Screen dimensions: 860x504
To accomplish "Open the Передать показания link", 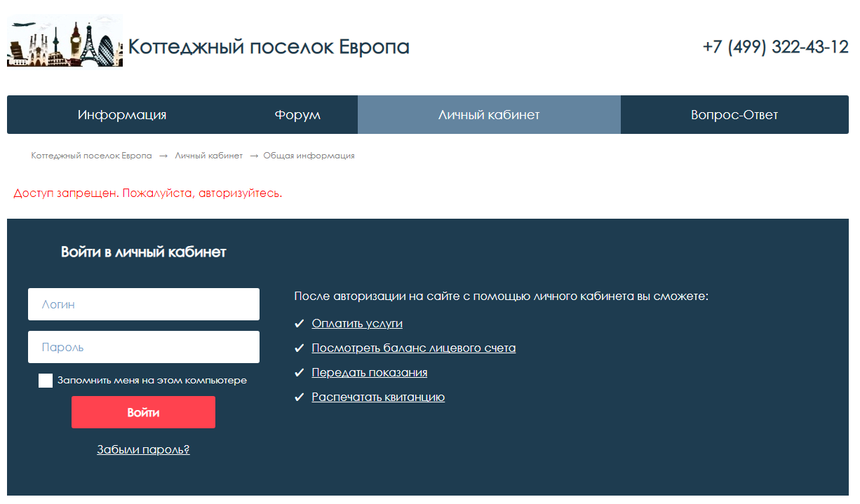I will click(370, 372).
